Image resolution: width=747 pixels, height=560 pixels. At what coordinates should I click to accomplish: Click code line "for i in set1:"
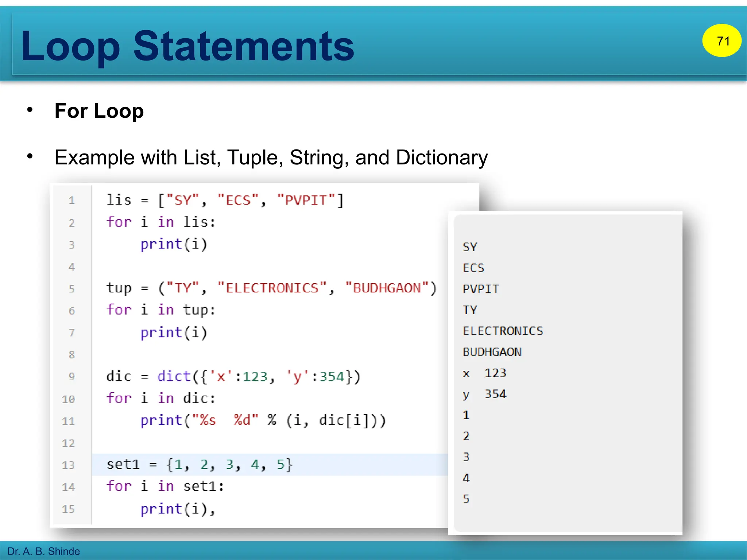(x=165, y=486)
